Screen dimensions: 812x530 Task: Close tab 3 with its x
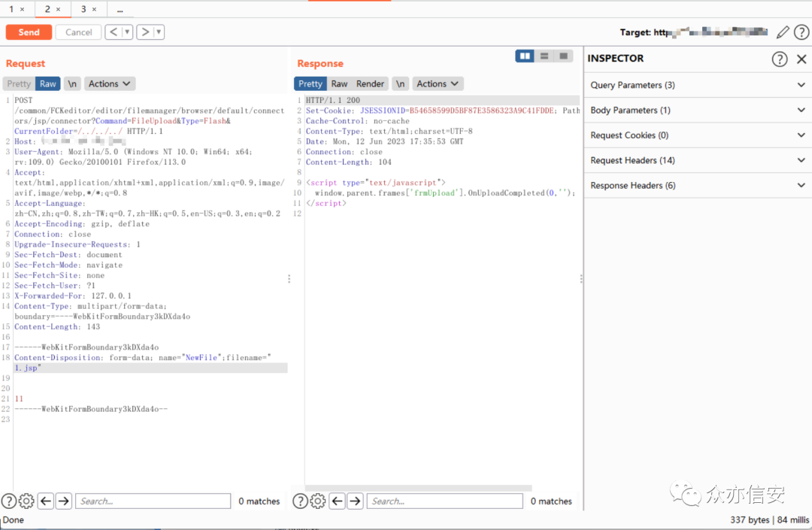[x=94, y=9]
